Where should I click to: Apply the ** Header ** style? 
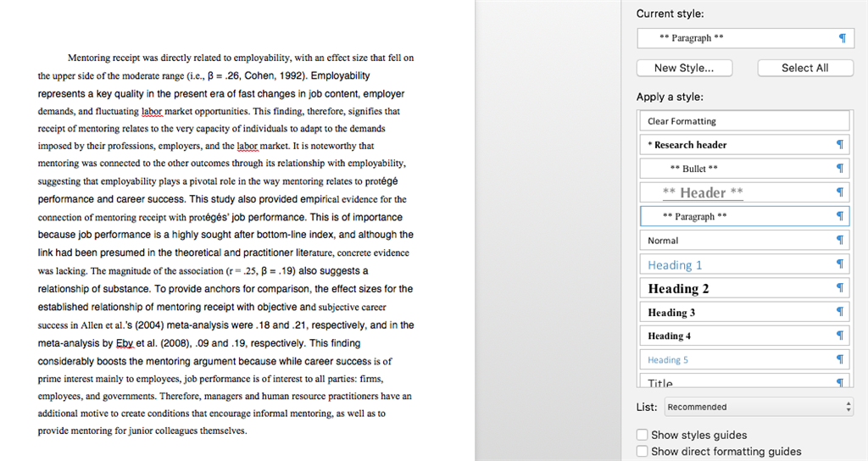tap(744, 192)
